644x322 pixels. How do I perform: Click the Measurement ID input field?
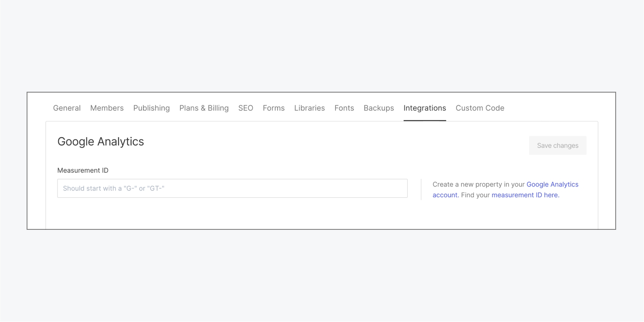click(x=232, y=188)
